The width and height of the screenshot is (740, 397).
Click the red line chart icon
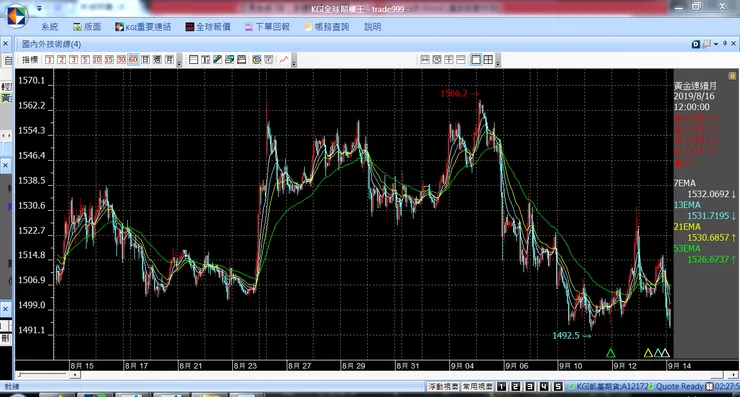coord(284,59)
